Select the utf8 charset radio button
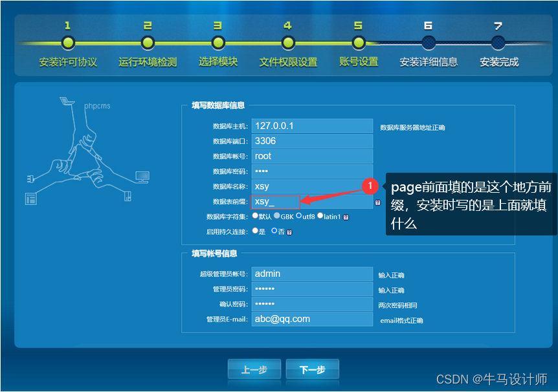The height and width of the screenshot is (392, 558). click(x=298, y=217)
